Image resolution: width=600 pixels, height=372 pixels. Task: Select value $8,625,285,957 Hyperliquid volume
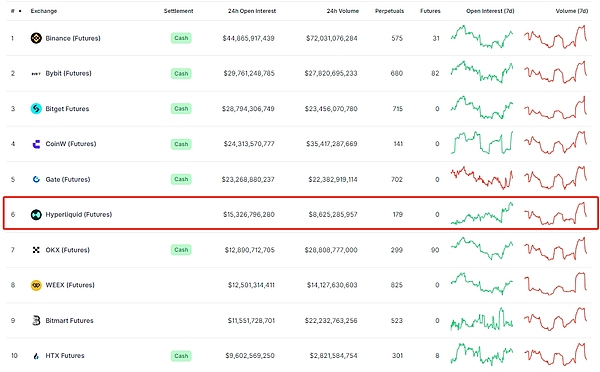pos(333,215)
